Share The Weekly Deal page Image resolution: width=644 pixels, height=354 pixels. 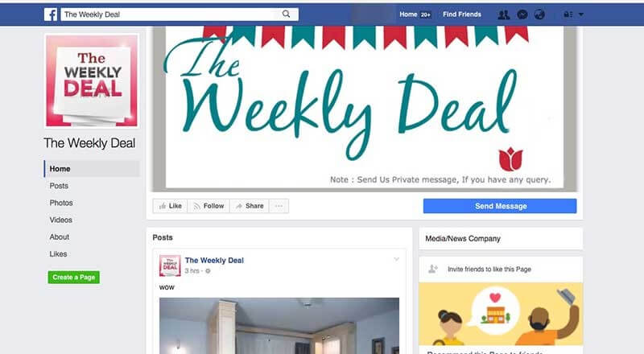pyautogui.click(x=250, y=206)
